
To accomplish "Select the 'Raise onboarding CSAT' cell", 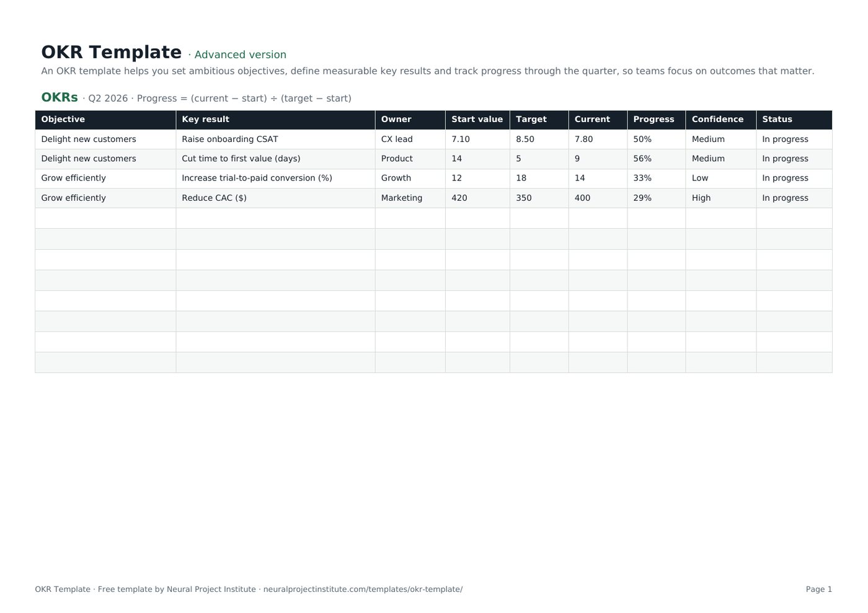I will [x=275, y=139].
